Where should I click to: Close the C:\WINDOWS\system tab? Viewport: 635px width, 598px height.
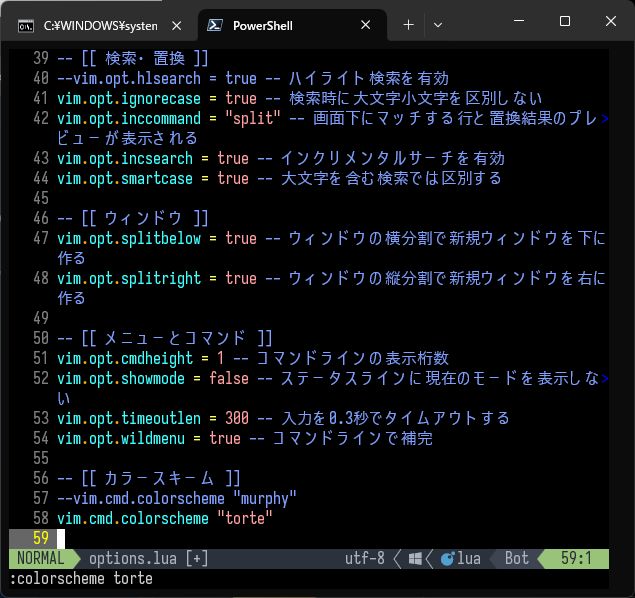174,25
